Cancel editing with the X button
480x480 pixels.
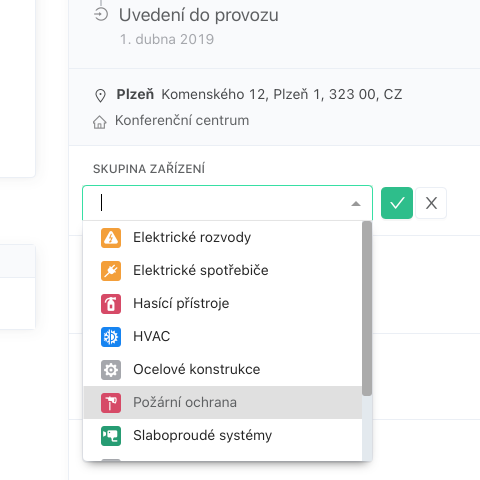(x=431, y=203)
